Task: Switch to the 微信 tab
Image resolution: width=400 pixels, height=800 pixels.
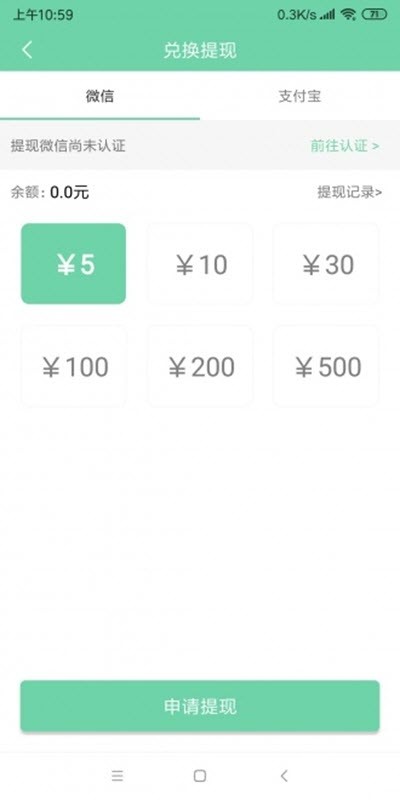Action: 100,95
